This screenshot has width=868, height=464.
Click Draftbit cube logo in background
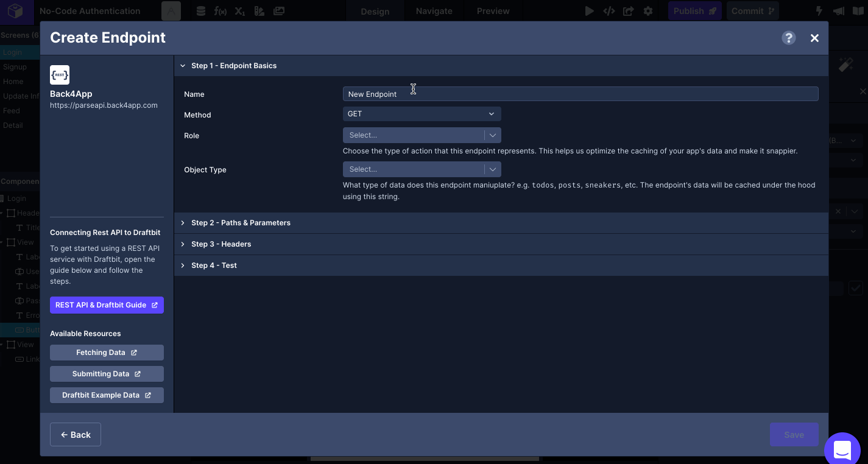click(x=16, y=11)
